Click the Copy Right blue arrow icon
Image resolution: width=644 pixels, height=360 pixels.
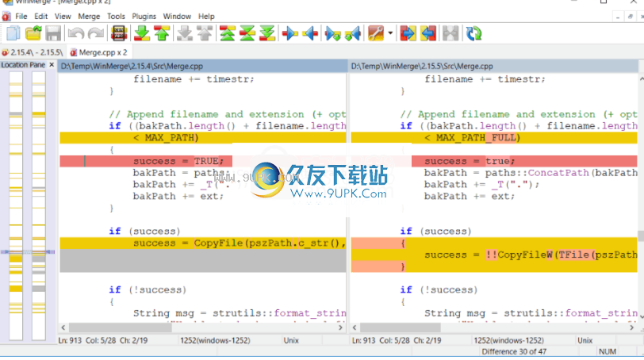pos(290,33)
